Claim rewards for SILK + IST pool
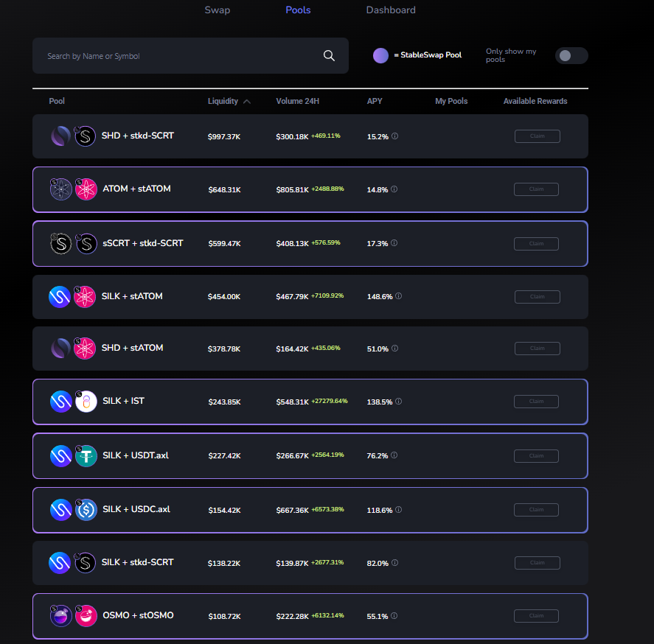Screen dimensions: 654x644 click(536, 402)
